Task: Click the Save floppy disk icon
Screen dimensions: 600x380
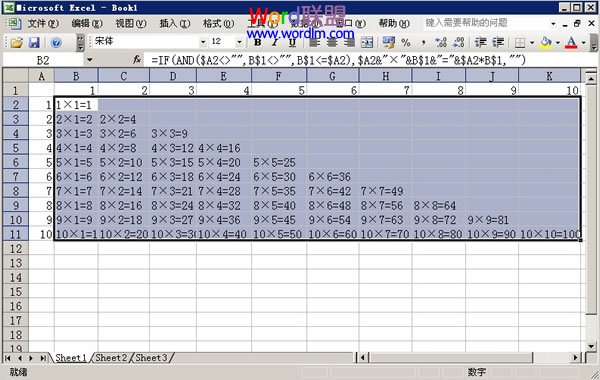Action: 34,42
